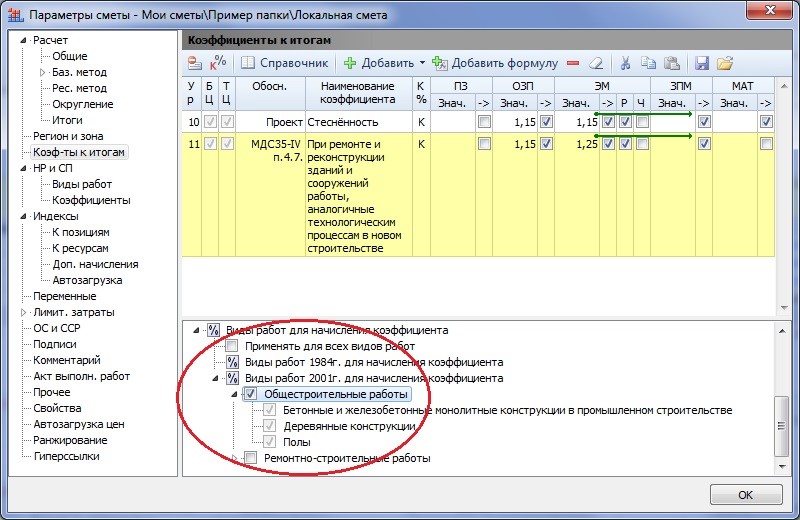Image resolution: width=800 pixels, height=520 pixels.
Task: Click lower panel scrollbar thumb
Action: [782, 426]
